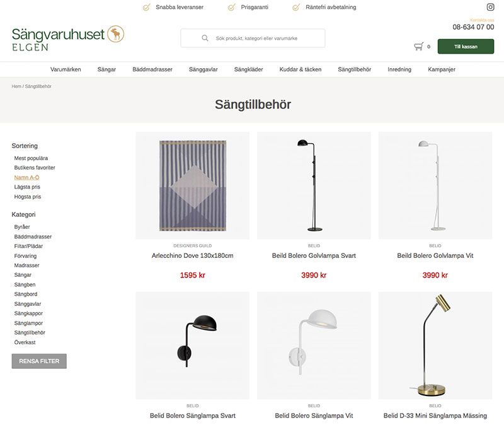The image size is (504, 425).
Task: Go to Hem breadcrumb link
Action: click(16, 86)
